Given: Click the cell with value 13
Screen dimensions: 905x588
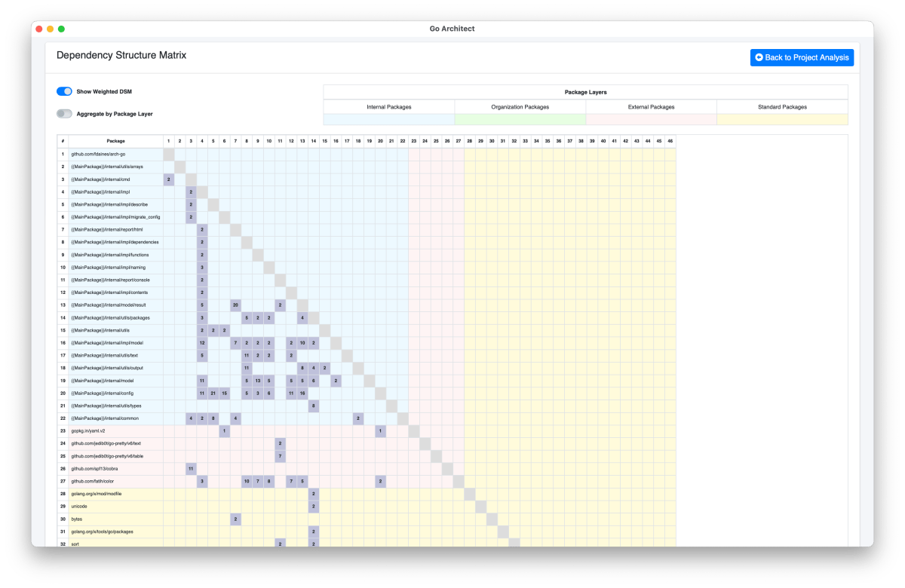Looking at the screenshot, I should 258,381.
